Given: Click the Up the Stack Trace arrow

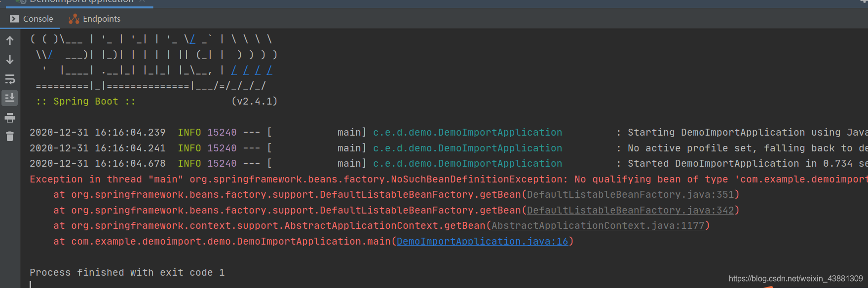Looking at the screenshot, I should [10, 40].
